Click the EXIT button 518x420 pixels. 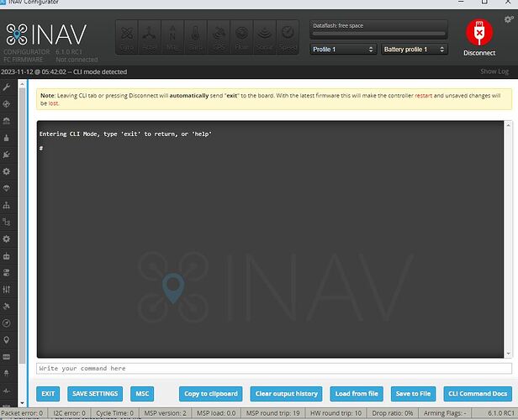[x=48, y=394]
